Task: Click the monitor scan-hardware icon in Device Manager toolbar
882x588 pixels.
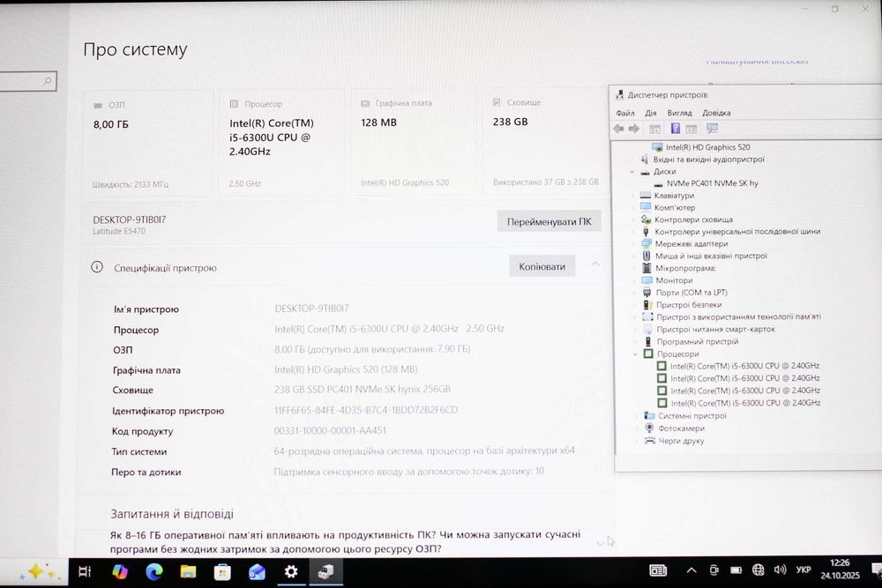Action: click(712, 129)
